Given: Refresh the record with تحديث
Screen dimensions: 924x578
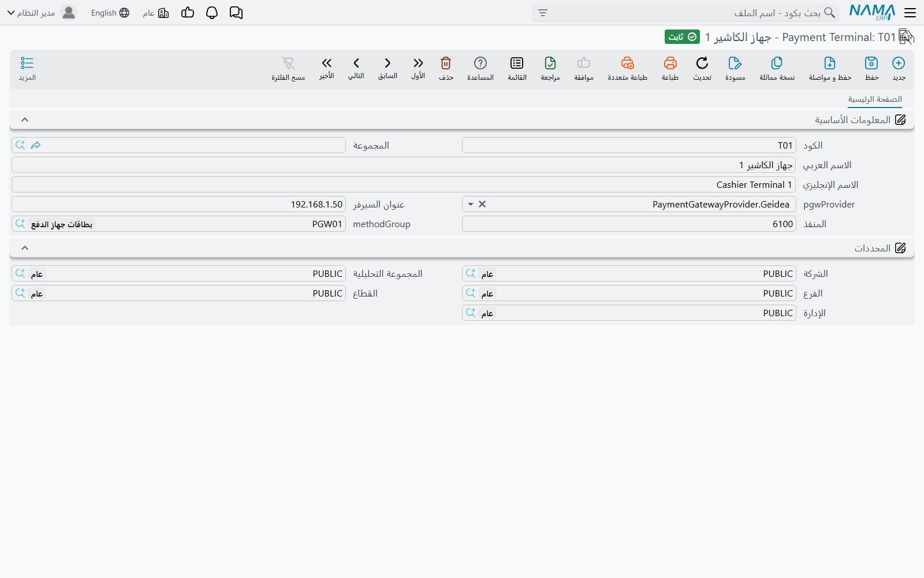Looking at the screenshot, I should click(702, 68).
